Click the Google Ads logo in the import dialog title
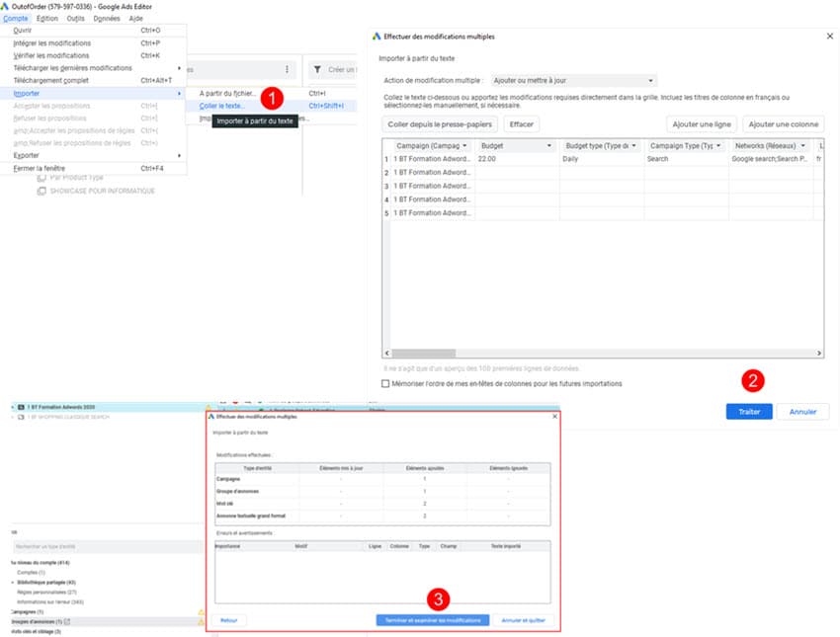Screen dimensions: 840x637 (377, 37)
